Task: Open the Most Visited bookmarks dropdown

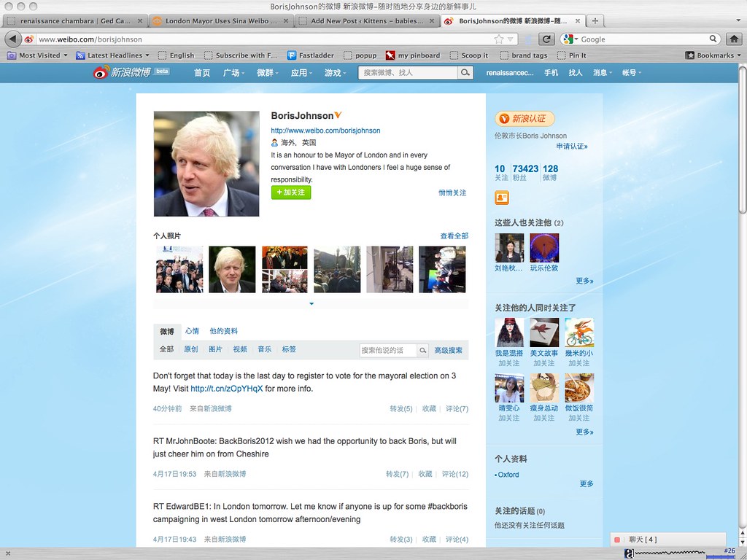Action: 37,55
